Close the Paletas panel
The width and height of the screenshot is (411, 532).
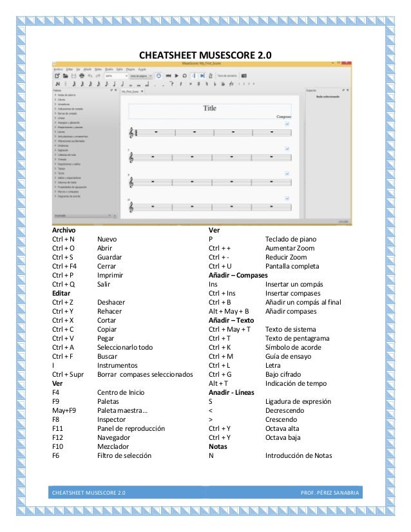pyautogui.click(x=115, y=90)
